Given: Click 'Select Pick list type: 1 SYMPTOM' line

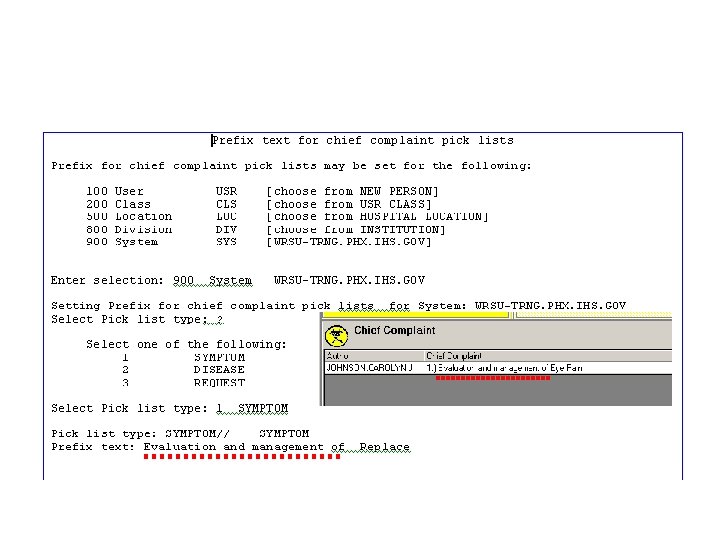Looking at the screenshot, I should pos(169,408).
